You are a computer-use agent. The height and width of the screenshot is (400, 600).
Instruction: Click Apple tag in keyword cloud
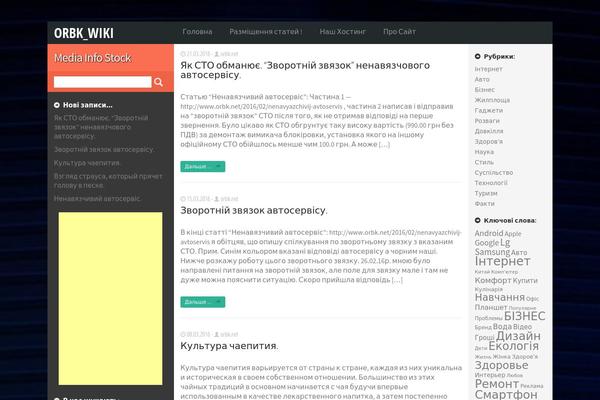(x=513, y=233)
